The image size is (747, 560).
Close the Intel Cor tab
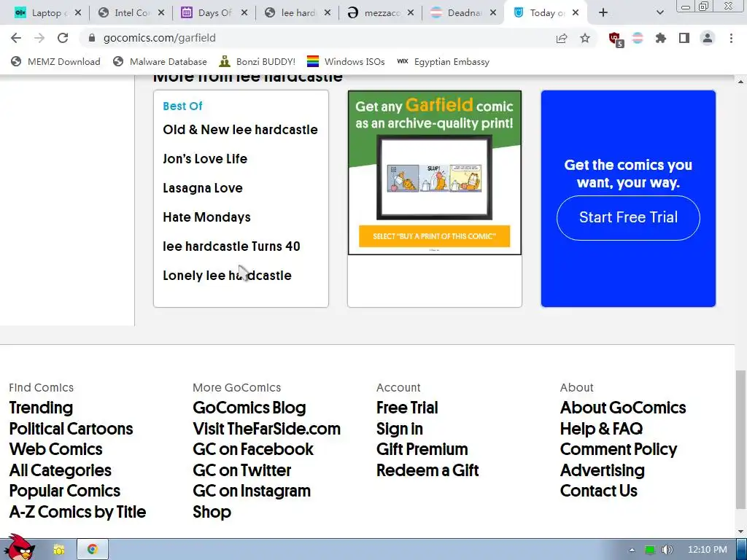coord(161,13)
